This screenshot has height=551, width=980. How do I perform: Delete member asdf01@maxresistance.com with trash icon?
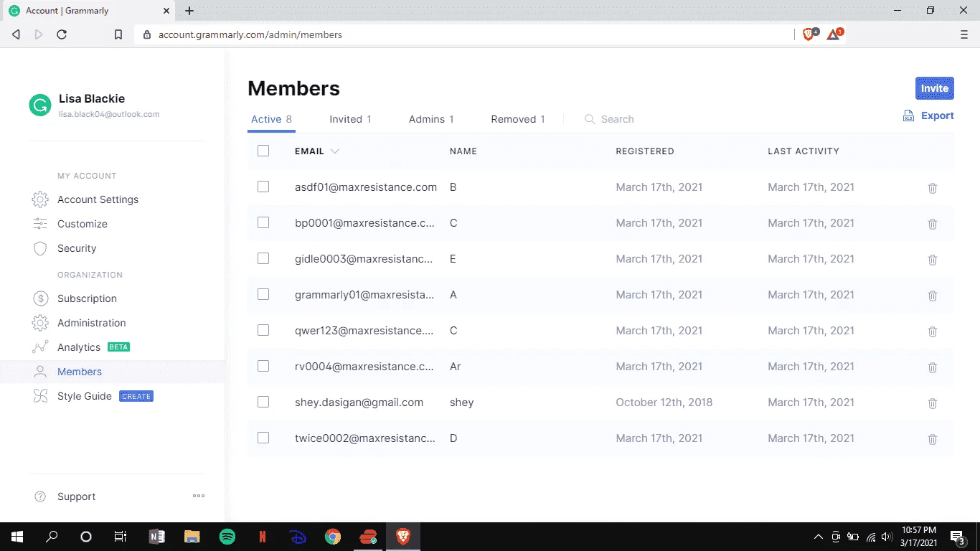[933, 188]
